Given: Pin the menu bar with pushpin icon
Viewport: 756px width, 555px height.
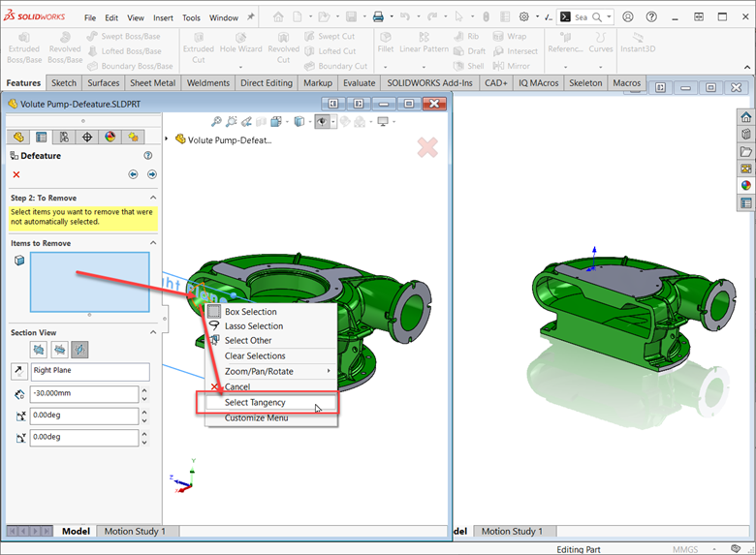Looking at the screenshot, I should click(x=251, y=17).
